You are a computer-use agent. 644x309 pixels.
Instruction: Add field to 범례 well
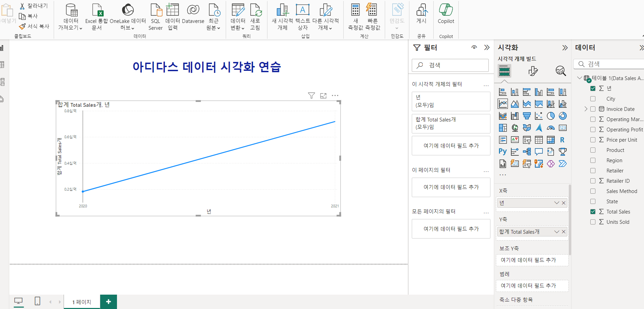pos(532,285)
